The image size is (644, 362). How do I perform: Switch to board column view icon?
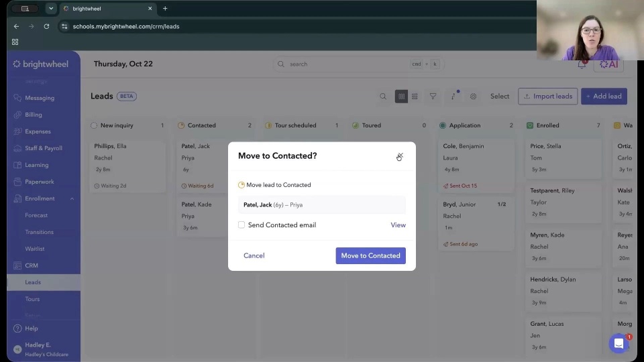401,96
